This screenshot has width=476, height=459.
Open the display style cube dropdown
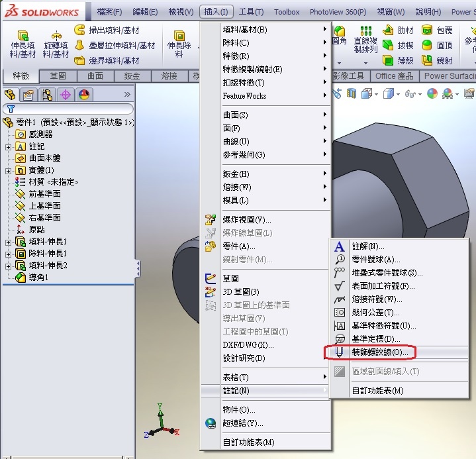click(x=398, y=94)
